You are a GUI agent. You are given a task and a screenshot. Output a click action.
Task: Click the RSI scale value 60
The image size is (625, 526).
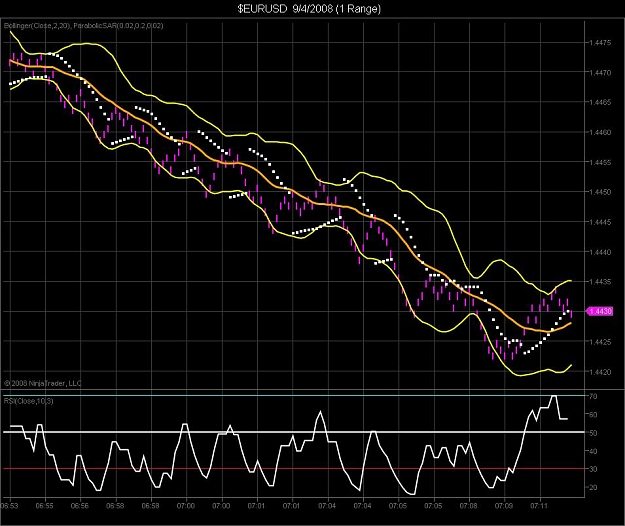click(x=593, y=415)
